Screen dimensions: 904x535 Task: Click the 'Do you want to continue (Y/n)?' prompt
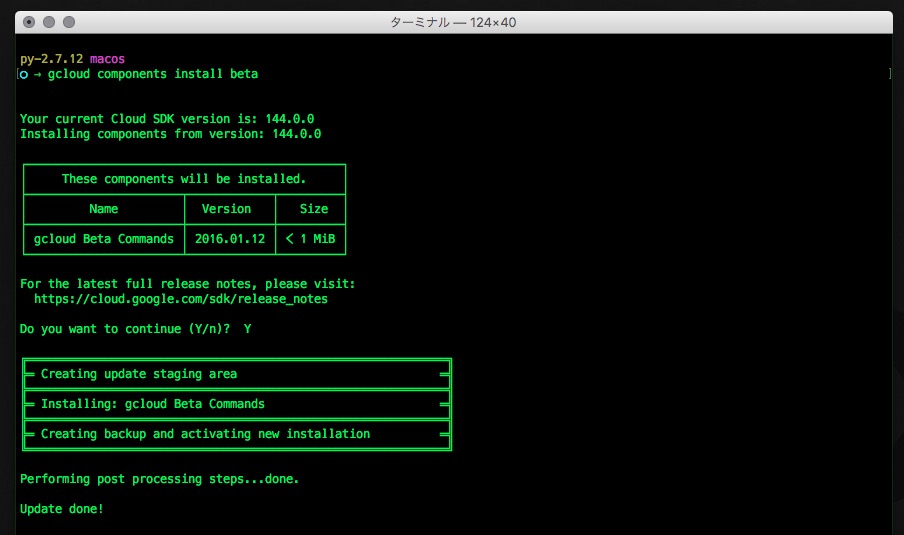click(x=125, y=329)
